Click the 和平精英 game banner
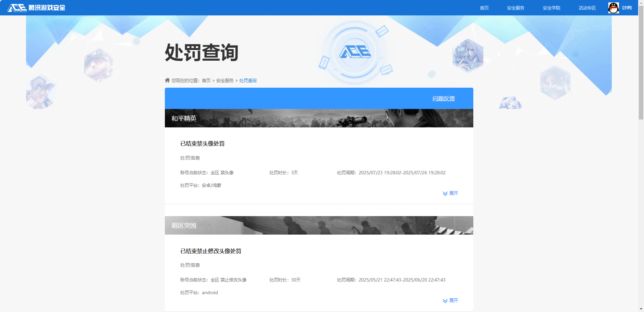644x312 pixels. pos(319,118)
